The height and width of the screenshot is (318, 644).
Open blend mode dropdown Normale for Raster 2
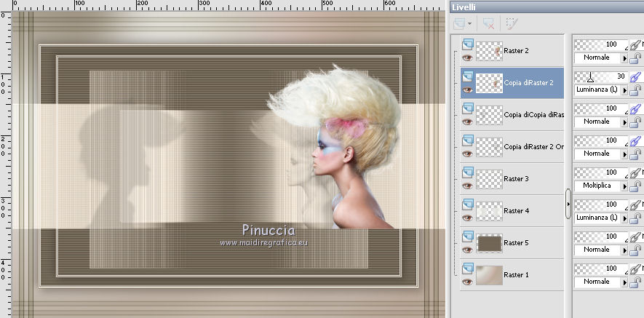pos(601,58)
